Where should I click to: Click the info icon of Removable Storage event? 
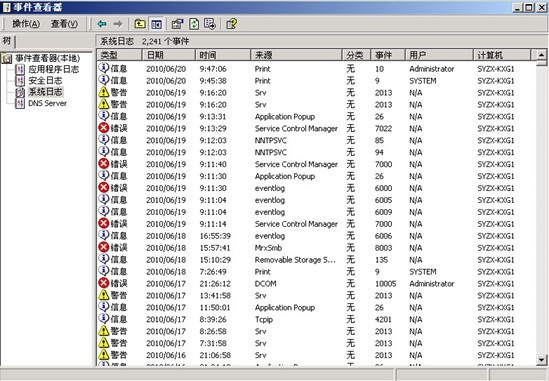(x=104, y=259)
